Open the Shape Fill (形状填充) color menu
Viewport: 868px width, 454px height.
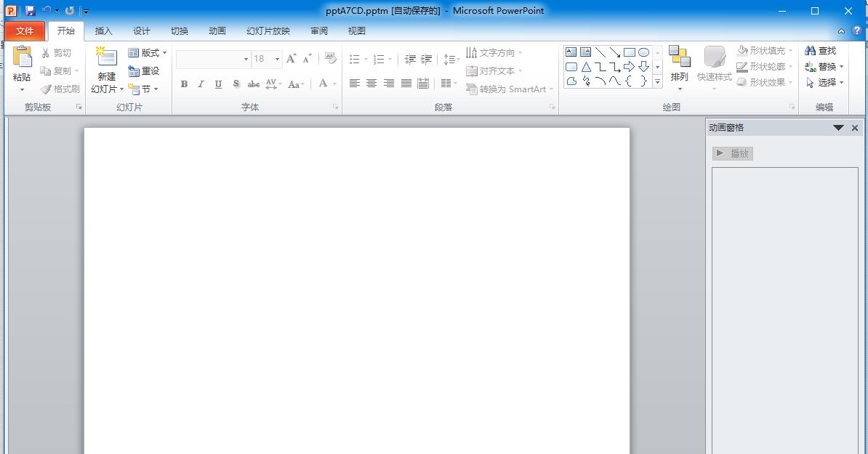coord(765,50)
